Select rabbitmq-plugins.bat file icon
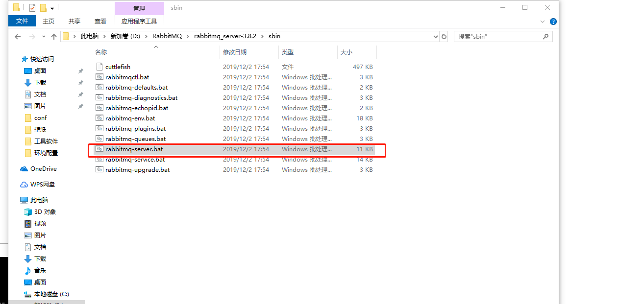The height and width of the screenshot is (304, 644). (x=99, y=128)
